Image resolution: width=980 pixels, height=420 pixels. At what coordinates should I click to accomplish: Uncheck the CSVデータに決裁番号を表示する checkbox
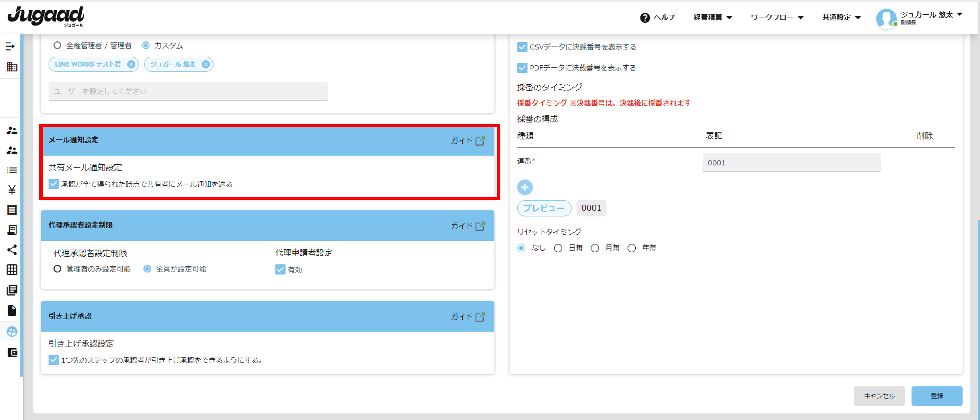pos(522,47)
